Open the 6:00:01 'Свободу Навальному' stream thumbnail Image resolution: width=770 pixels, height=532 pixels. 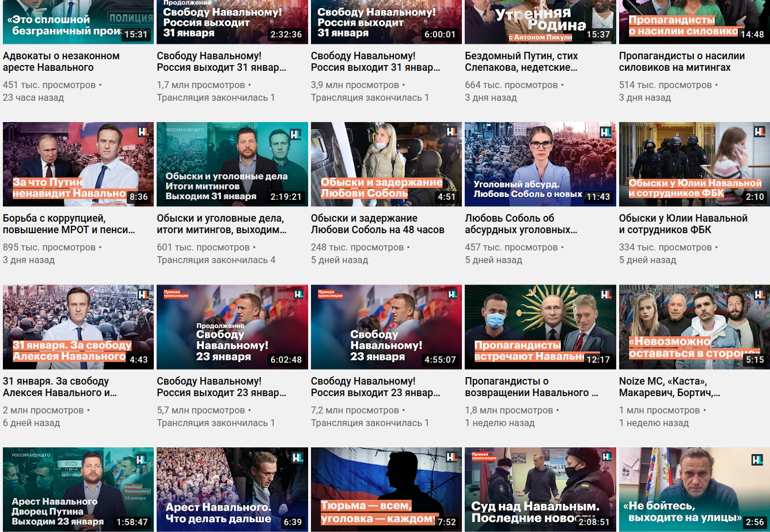pos(386,22)
